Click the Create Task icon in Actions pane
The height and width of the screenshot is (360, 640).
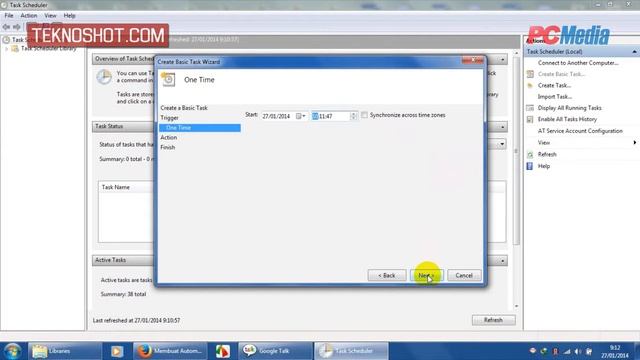[530, 86]
